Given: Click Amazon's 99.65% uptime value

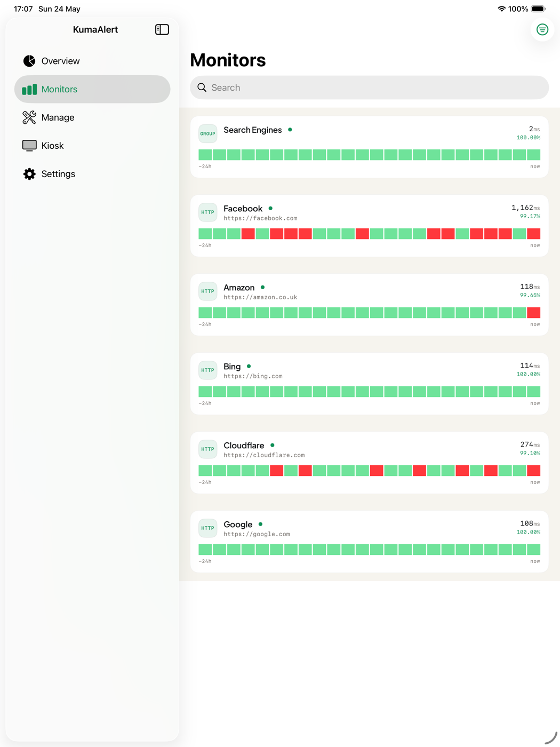Looking at the screenshot, I should coord(530,296).
